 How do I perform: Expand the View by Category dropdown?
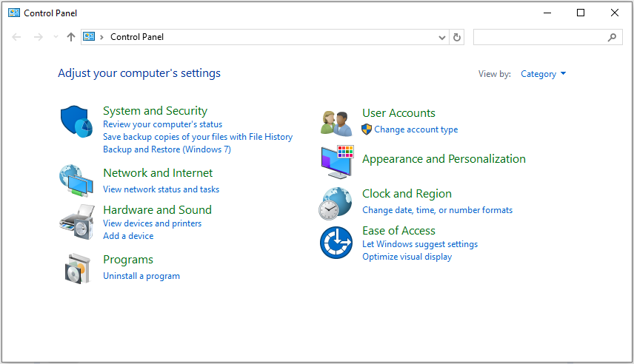543,74
